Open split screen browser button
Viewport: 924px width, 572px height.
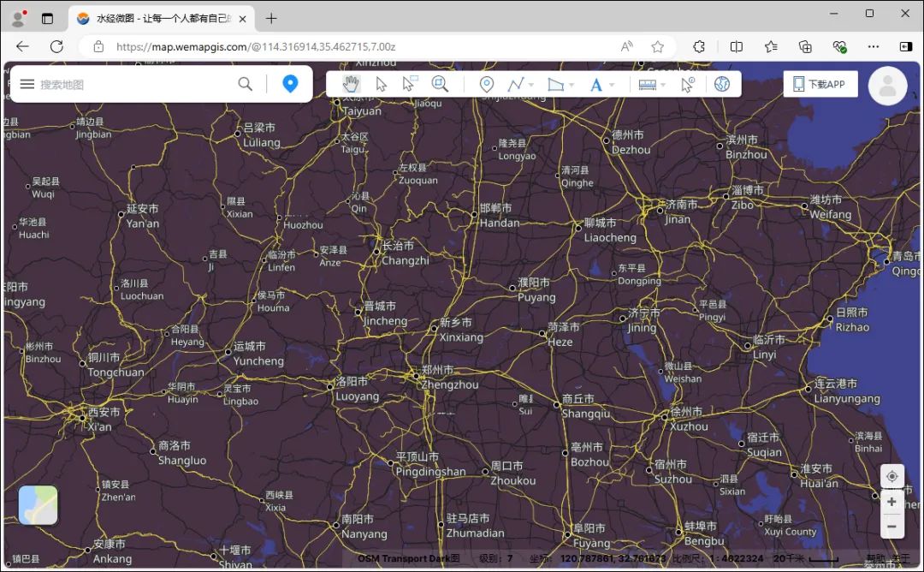(x=736, y=46)
